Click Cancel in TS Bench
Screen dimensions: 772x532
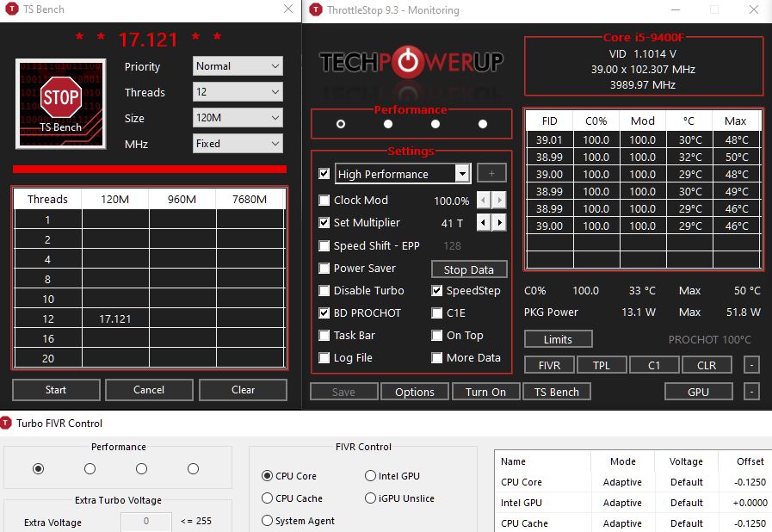tap(149, 390)
